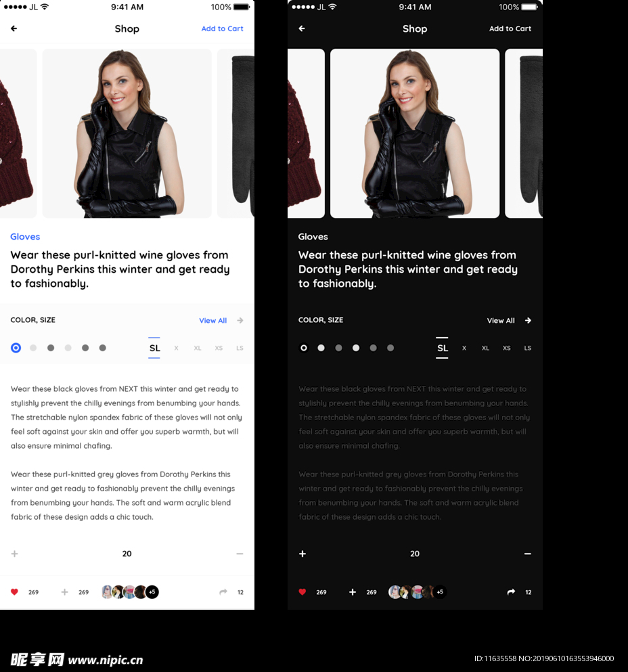The width and height of the screenshot is (628, 672).
Task: Tap the plus icon beside 269 in dark footer
Action: coord(353,592)
